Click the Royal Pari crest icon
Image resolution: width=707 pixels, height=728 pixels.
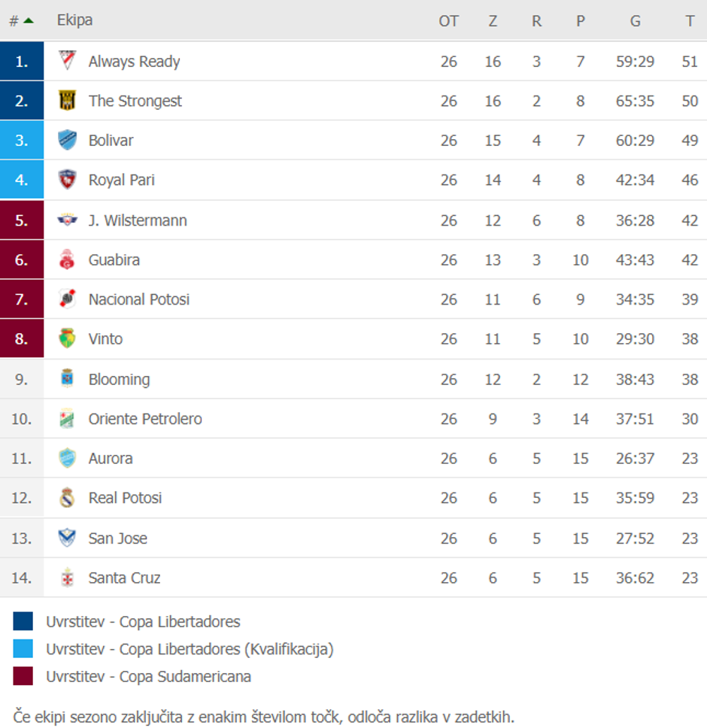(66, 180)
